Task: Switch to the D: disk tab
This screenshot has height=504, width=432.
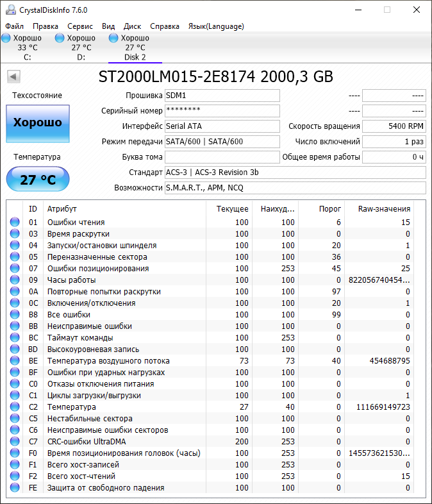Action: 81,47
